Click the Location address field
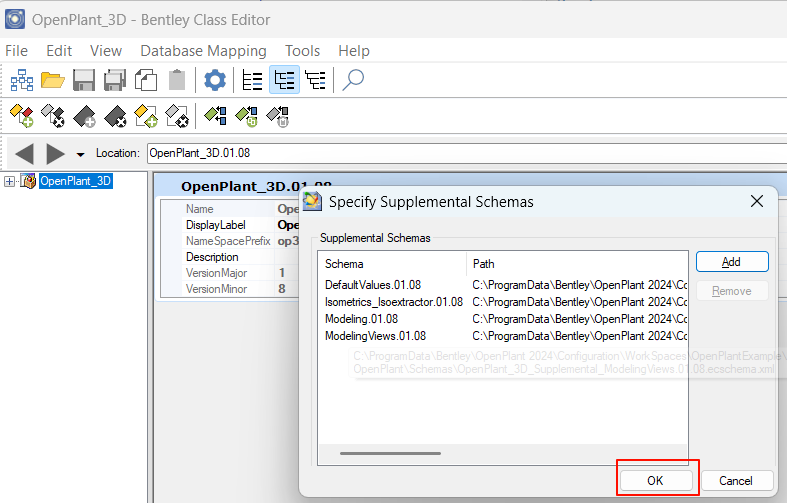The image size is (787, 503). [x=467, y=153]
